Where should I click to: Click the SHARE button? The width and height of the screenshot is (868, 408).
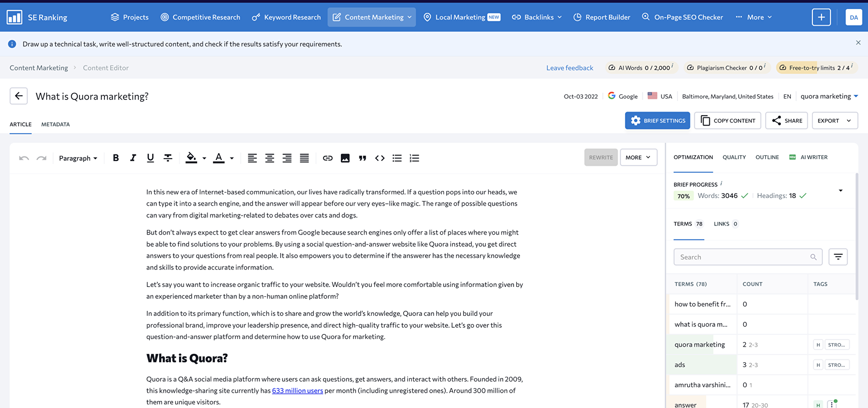[x=787, y=121]
